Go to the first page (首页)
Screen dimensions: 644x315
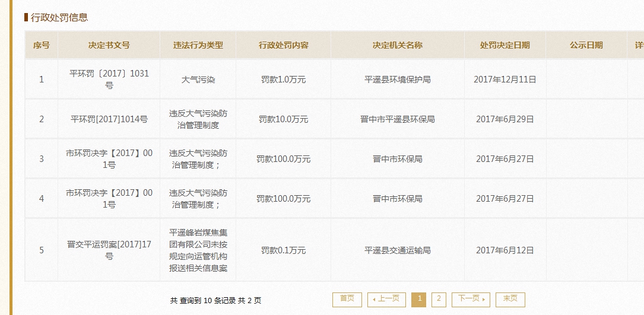tap(347, 300)
